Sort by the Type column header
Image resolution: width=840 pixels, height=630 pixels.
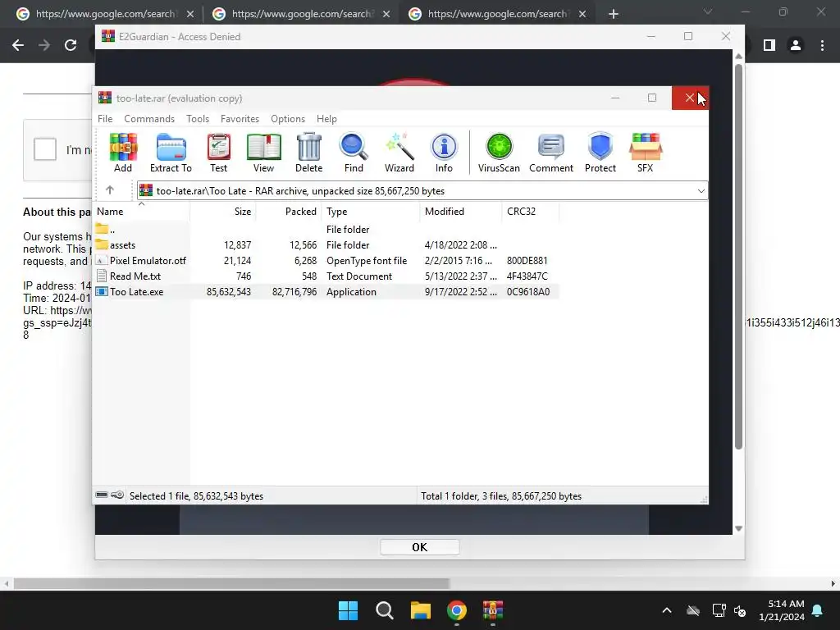(x=371, y=212)
